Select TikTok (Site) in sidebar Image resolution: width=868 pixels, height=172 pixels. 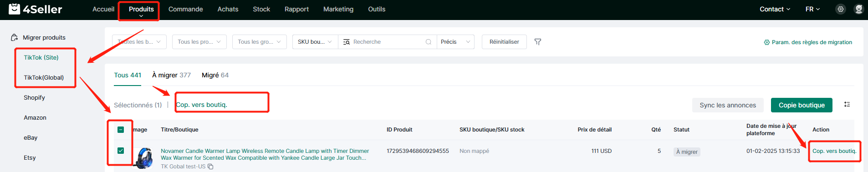41,57
